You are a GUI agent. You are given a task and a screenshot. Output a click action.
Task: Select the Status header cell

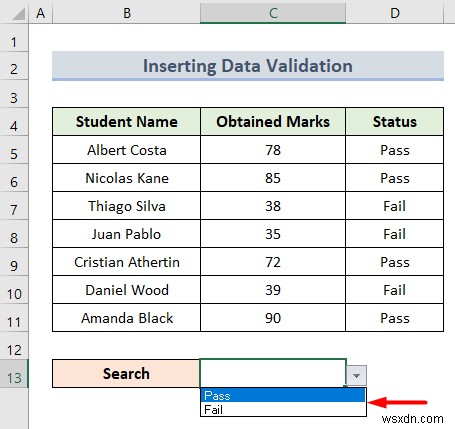(x=395, y=122)
